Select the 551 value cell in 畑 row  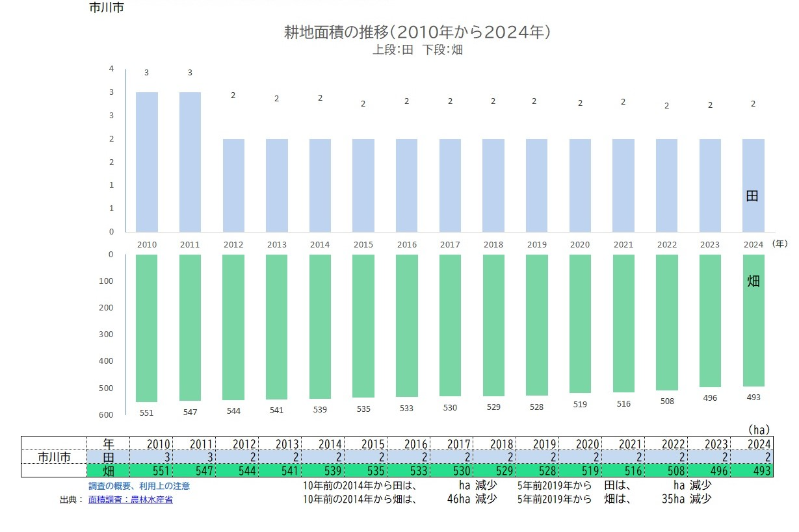(x=151, y=470)
